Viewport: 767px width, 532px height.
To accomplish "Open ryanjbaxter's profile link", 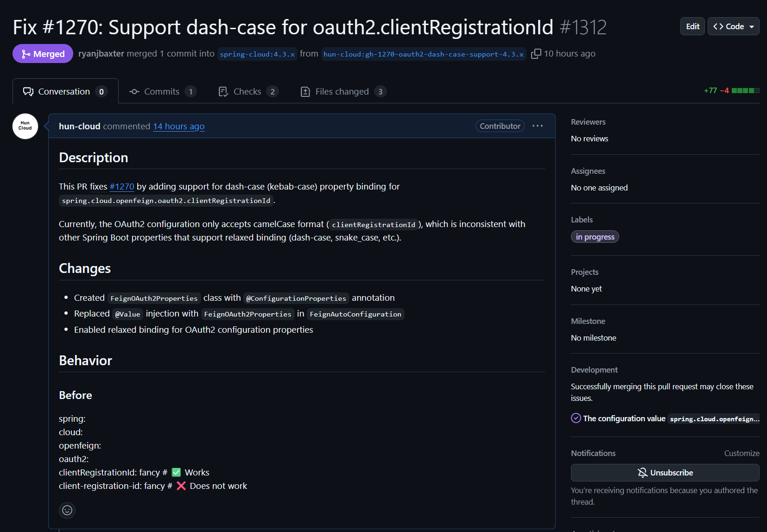I will click(x=101, y=54).
